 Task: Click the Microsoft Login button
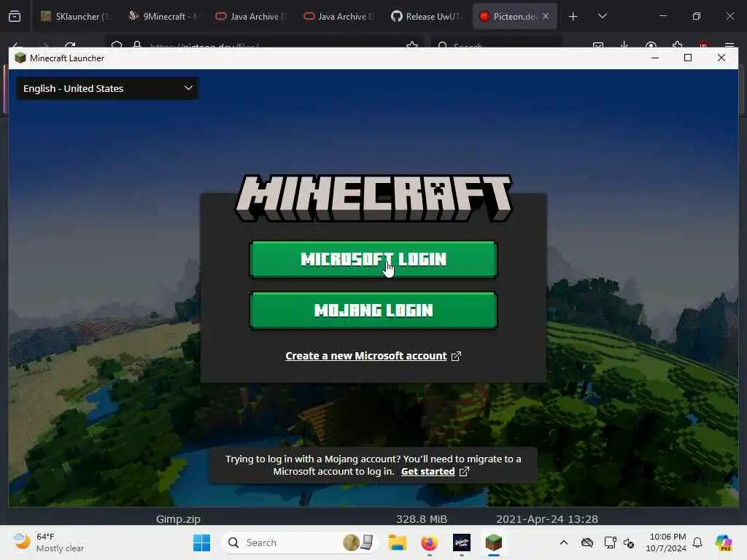[x=373, y=259]
